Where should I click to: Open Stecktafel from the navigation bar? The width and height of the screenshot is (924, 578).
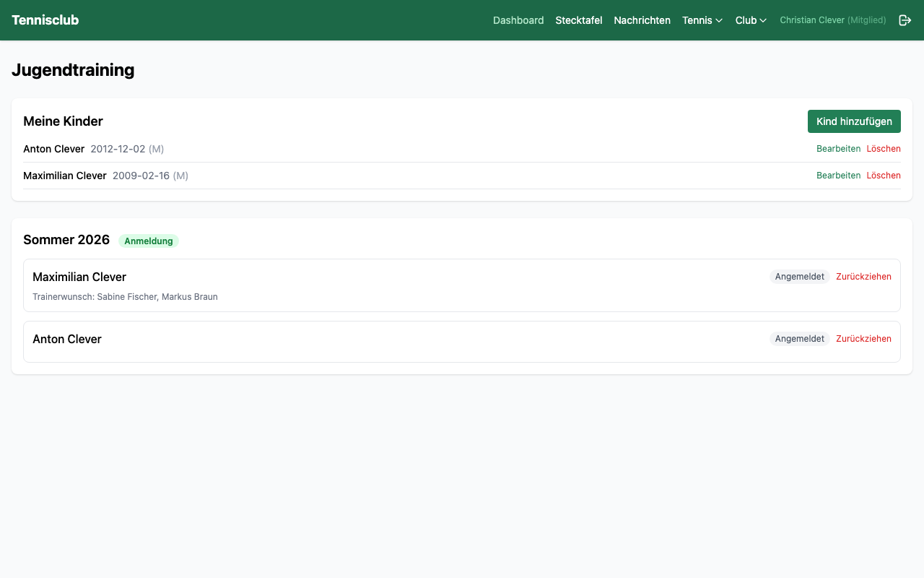(578, 20)
